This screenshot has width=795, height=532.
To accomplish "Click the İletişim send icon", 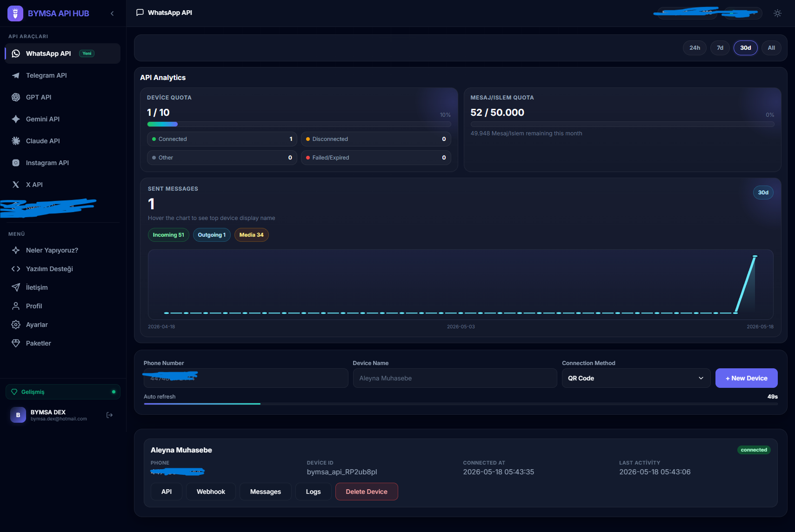I will 16,287.
